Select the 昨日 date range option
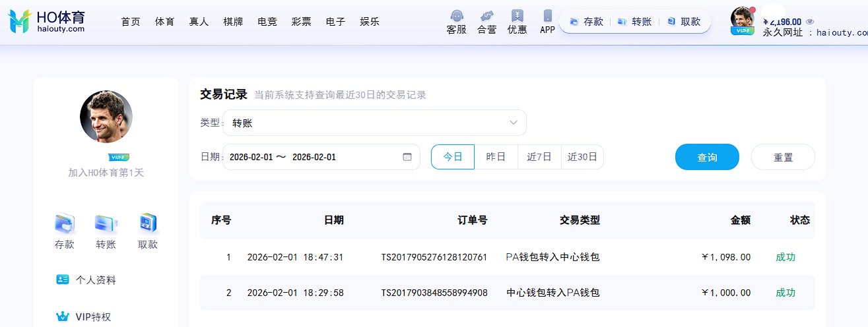The image size is (868, 327). point(496,157)
